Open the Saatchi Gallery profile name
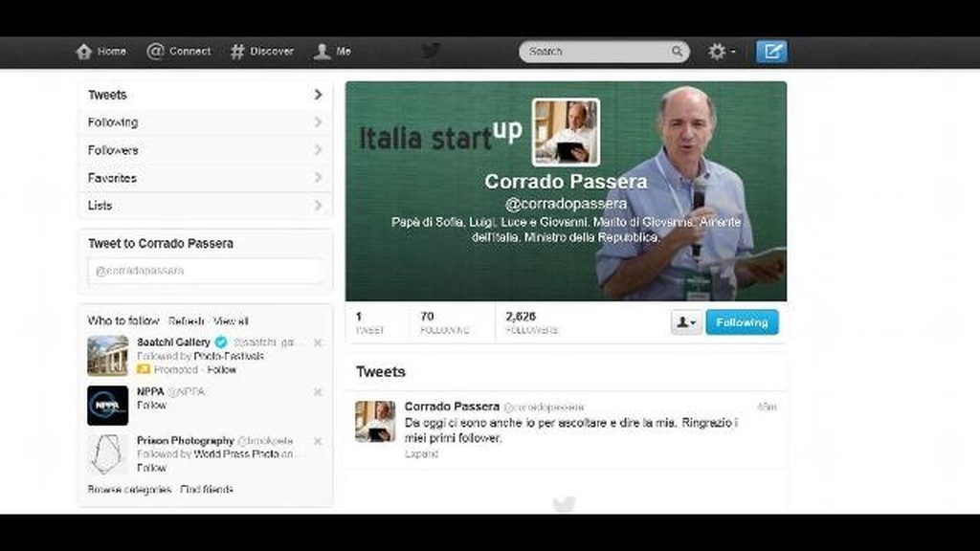Image resolution: width=980 pixels, height=551 pixels. coord(174,342)
